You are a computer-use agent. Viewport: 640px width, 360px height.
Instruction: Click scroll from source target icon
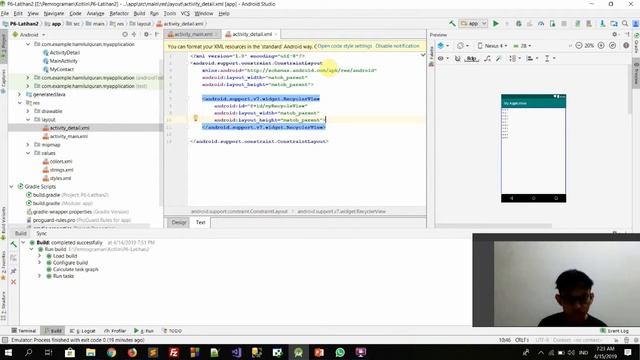pos(125,35)
